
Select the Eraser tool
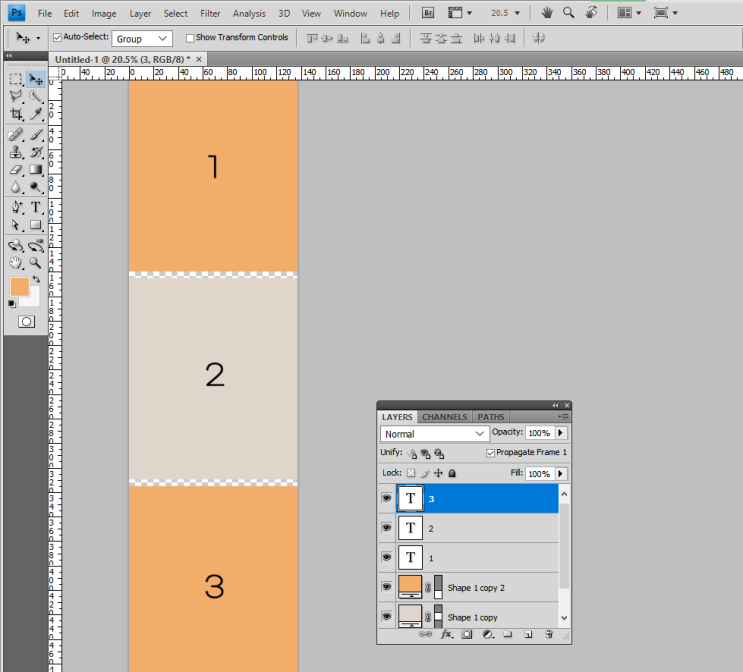point(16,170)
